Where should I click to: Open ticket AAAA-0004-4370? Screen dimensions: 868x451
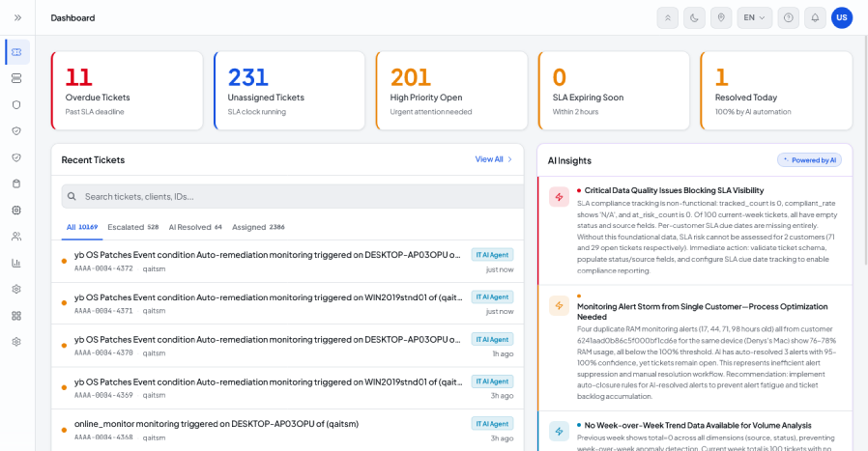coord(287,346)
